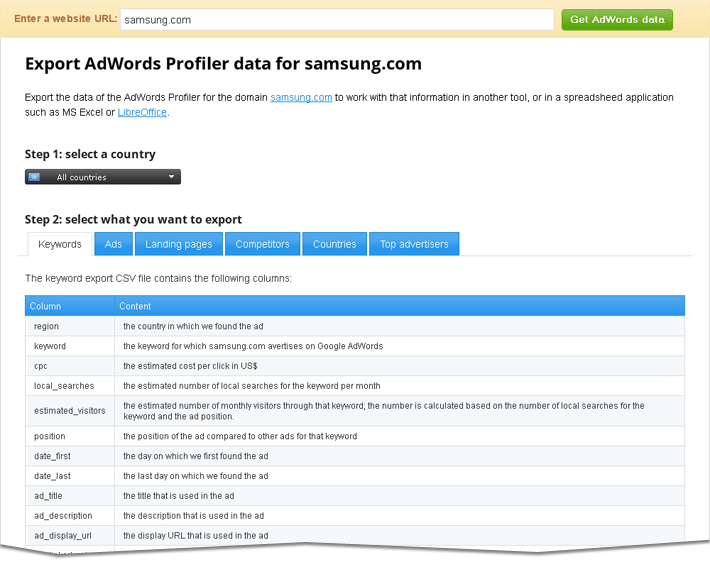Click the keyword description mentioning Google AdWords
The width and height of the screenshot is (710, 562).
(253, 346)
